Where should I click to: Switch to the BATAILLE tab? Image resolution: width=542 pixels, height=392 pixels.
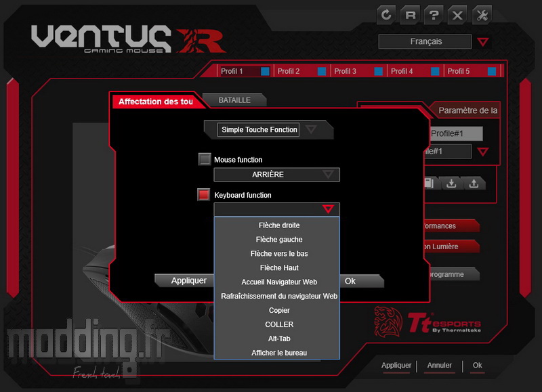point(234,100)
